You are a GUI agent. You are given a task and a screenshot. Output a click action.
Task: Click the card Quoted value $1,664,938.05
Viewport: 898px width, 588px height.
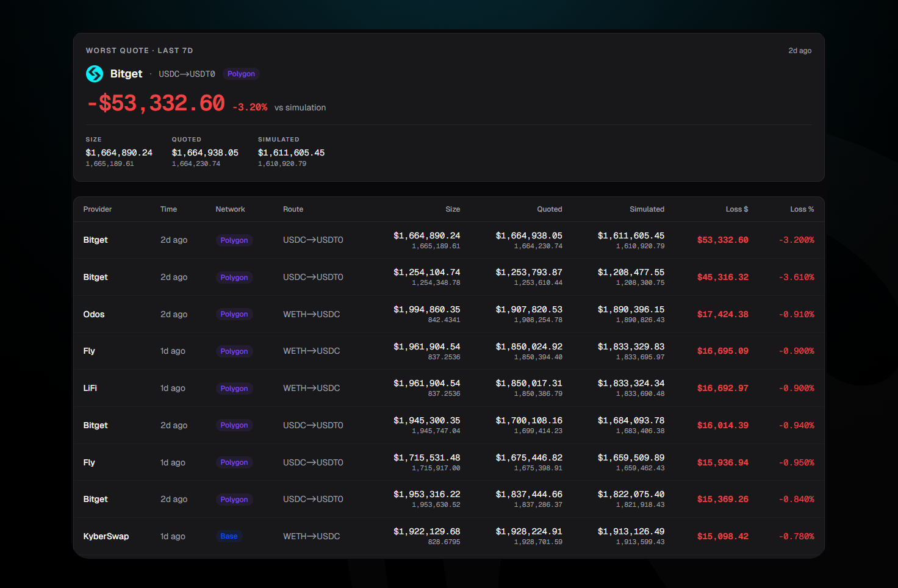point(205,152)
